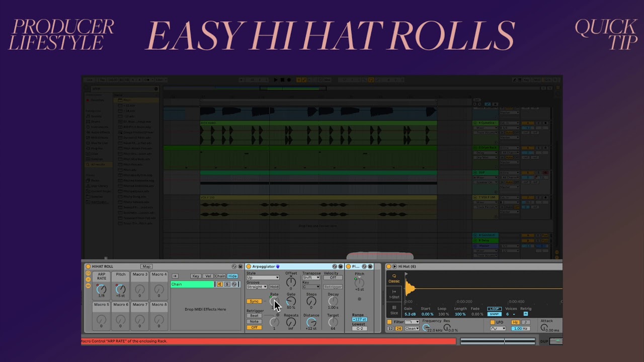Viewport: 644px width, 362px height.
Task: Click the ARP RATE macro knob
Action: [x=101, y=290]
